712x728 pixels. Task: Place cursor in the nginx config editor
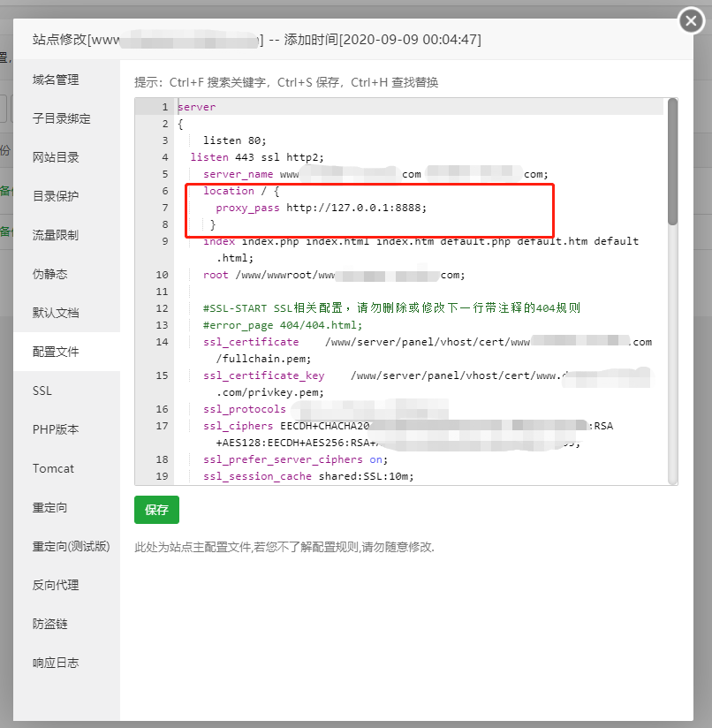398,292
